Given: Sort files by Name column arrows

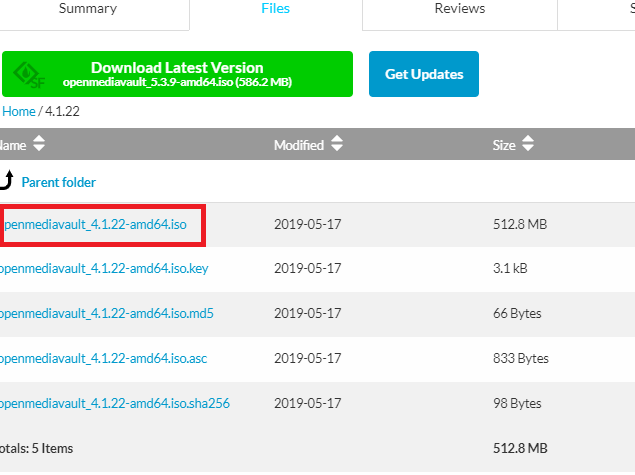Looking at the screenshot, I should [x=39, y=143].
